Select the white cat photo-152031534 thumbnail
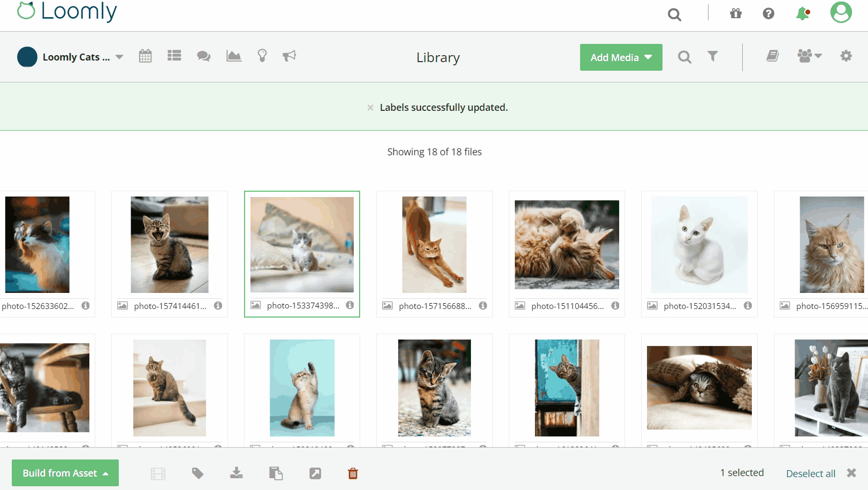The image size is (868, 490). [698, 245]
